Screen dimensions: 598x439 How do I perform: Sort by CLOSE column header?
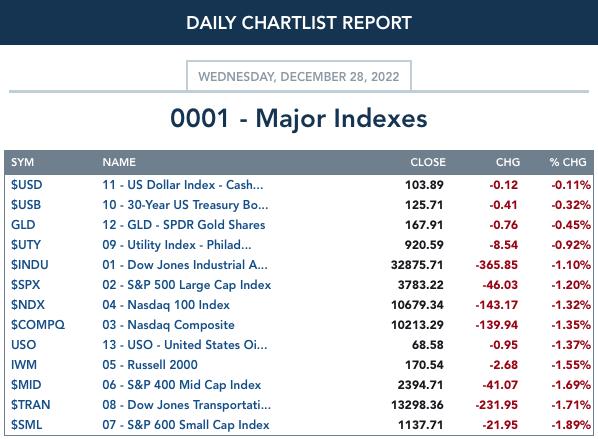(428, 162)
